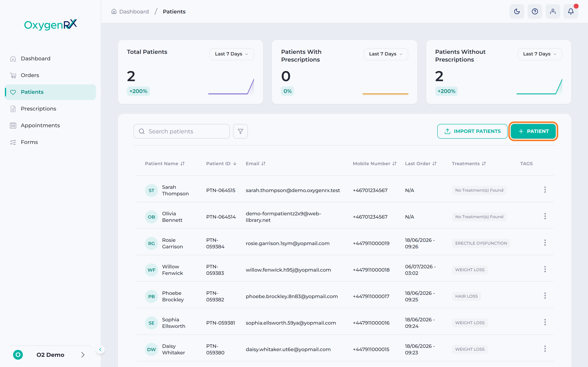The height and width of the screenshot is (367, 588).
Task: Sort by the Last Order column icon
Action: 434,164
